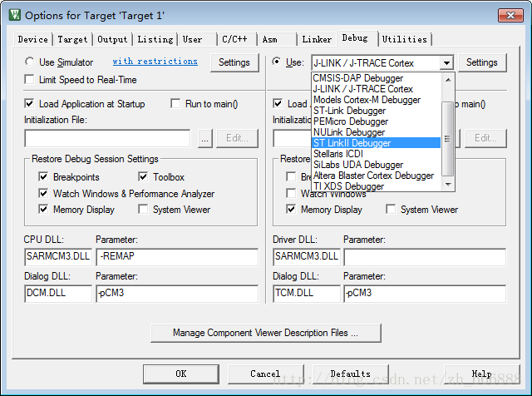
Task: Open the Output tab
Action: 112,39
